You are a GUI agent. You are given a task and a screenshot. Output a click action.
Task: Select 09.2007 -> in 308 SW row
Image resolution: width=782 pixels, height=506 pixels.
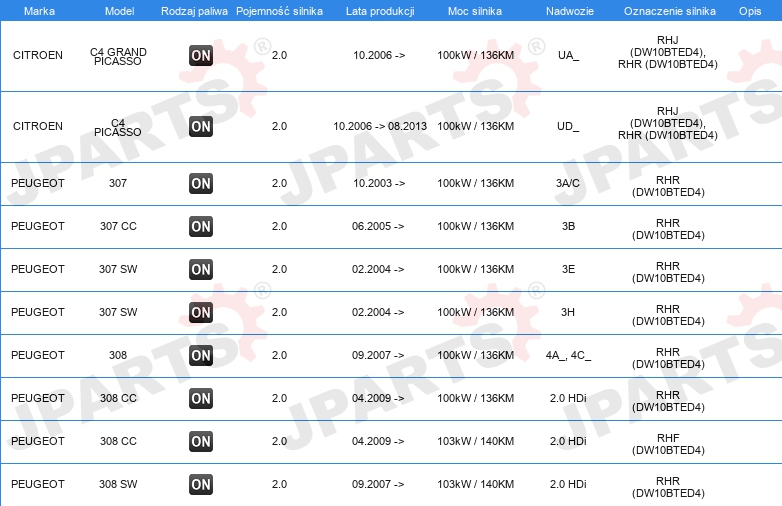[x=378, y=484]
